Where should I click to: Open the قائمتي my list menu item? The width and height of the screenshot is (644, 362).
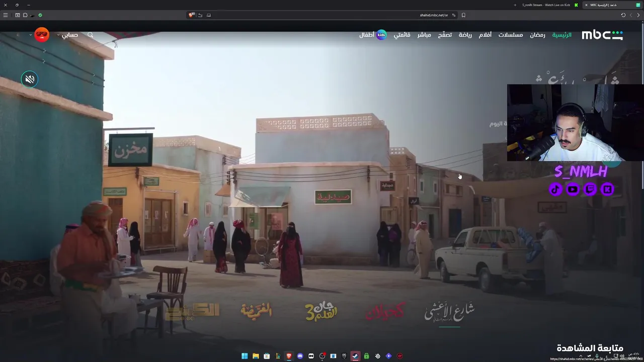pyautogui.click(x=402, y=35)
